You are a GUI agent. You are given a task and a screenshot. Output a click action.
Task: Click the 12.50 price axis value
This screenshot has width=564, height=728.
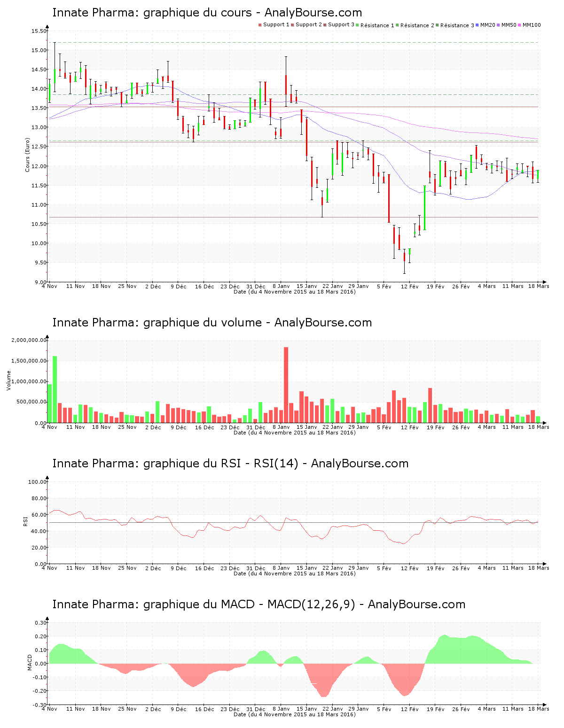(39, 147)
